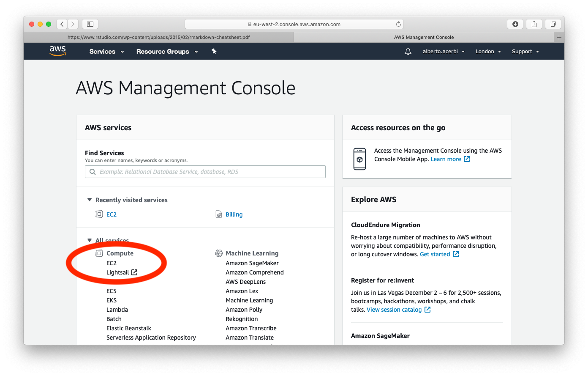Image resolution: width=588 pixels, height=376 pixels.
Task: Open the EKS service
Action: (112, 300)
